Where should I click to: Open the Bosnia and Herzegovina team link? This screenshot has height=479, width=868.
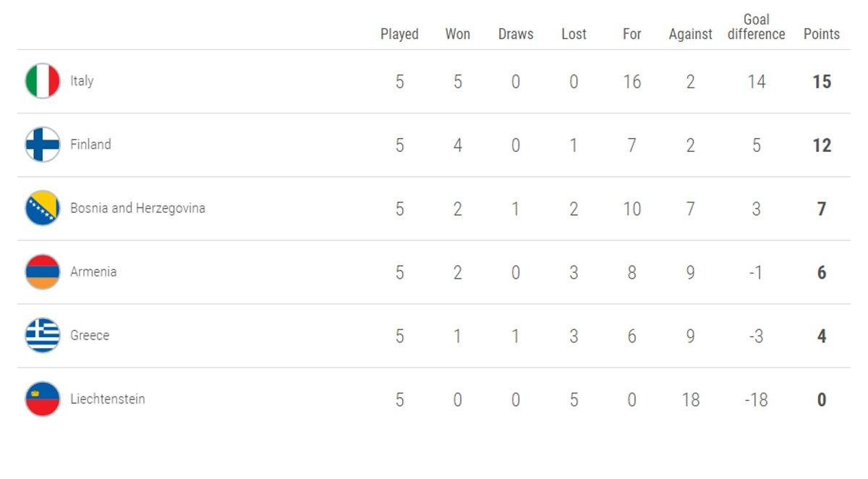[x=137, y=208]
